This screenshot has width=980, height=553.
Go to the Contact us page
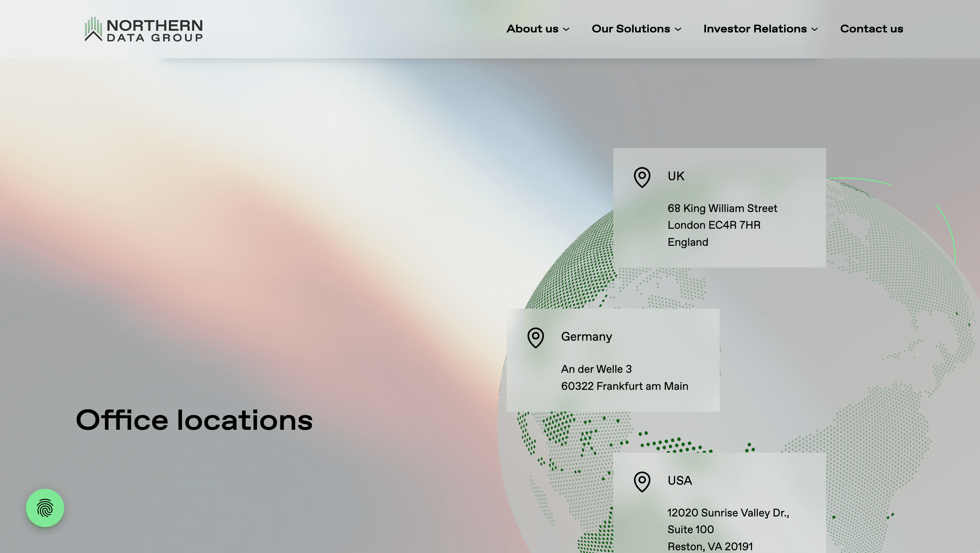[871, 29]
